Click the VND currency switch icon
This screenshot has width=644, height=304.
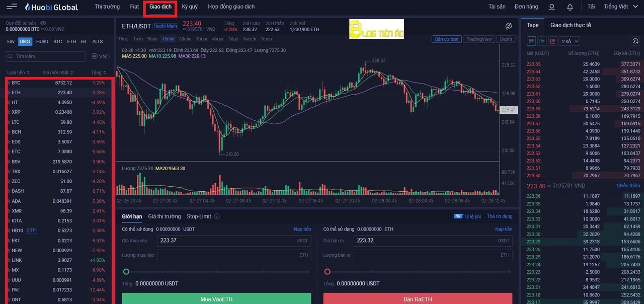coord(94,56)
